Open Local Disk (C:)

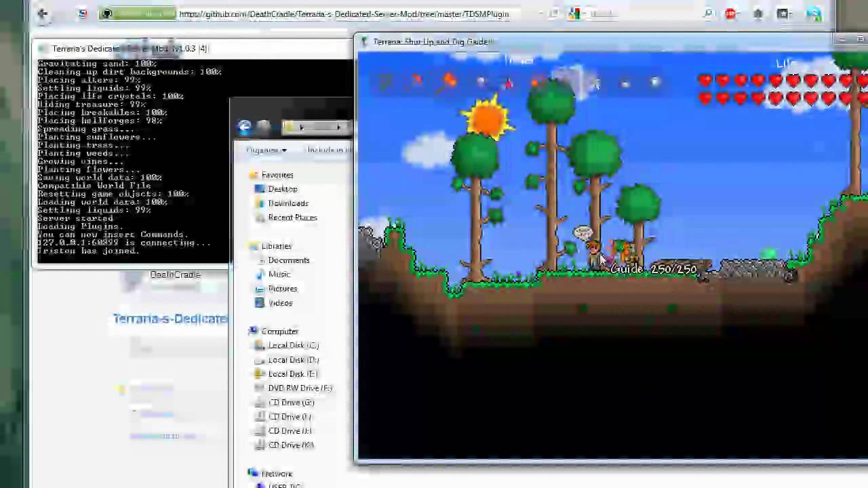pos(293,346)
